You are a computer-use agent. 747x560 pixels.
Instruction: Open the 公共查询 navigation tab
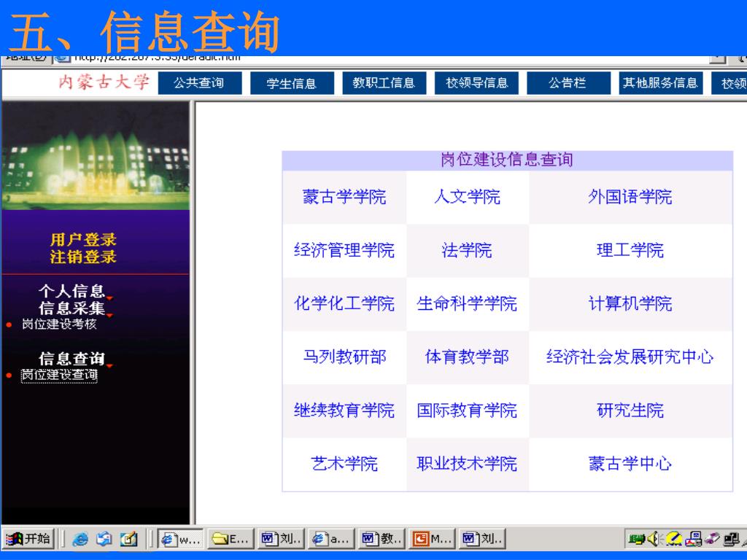point(200,83)
